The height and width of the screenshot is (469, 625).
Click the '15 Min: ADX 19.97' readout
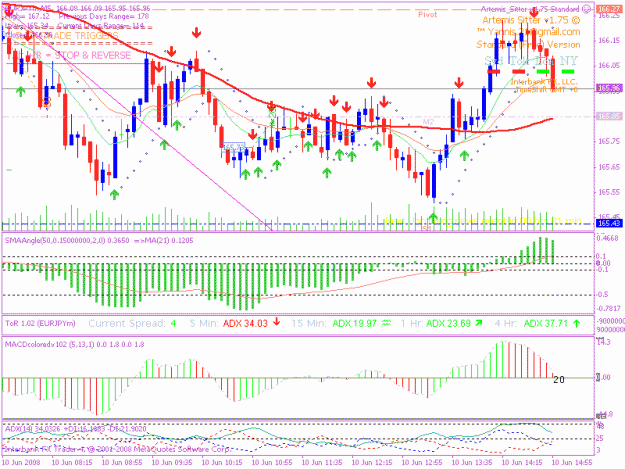(x=334, y=323)
